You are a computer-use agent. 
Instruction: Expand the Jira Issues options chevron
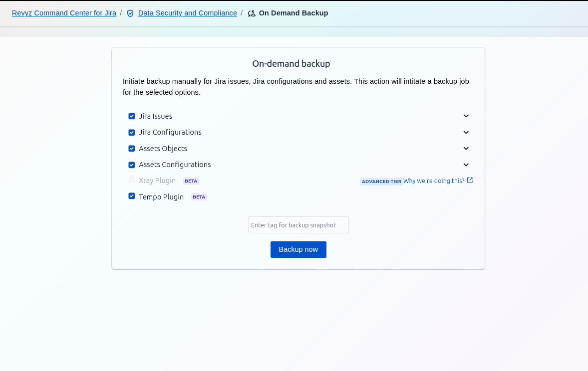coord(466,116)
